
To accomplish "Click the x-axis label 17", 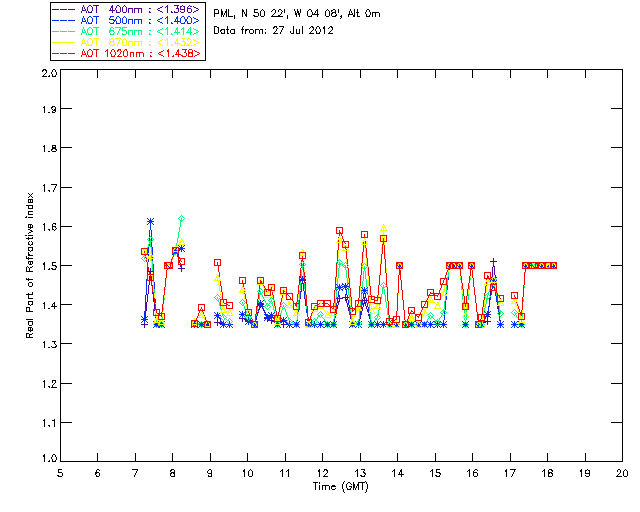I will click(x=510, y=473).
